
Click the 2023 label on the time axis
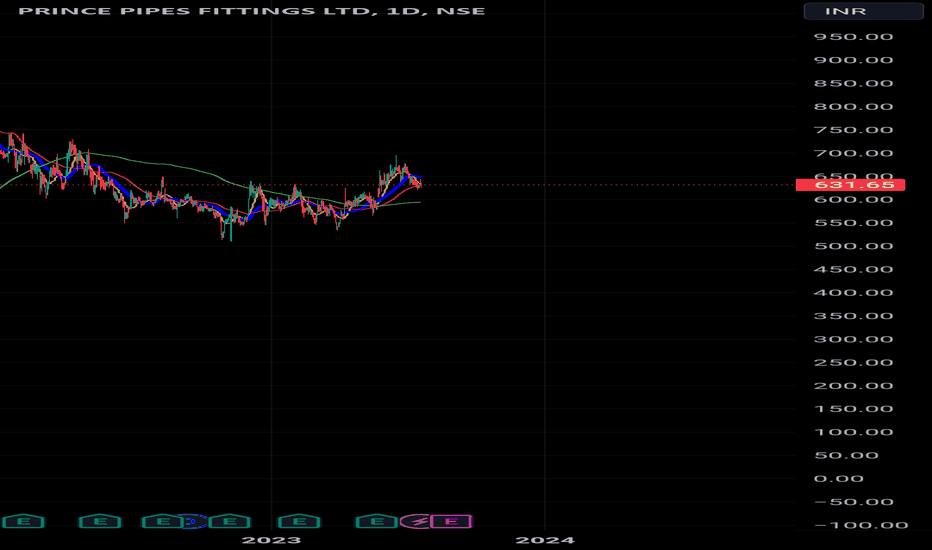pos(271,540)
